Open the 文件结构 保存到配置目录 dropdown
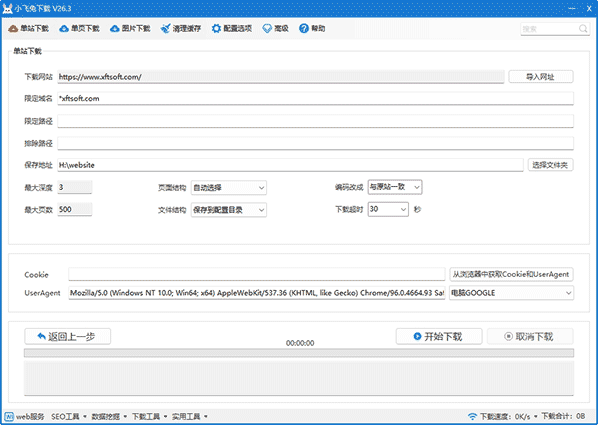The image size is (598, 425). (229, 210)
